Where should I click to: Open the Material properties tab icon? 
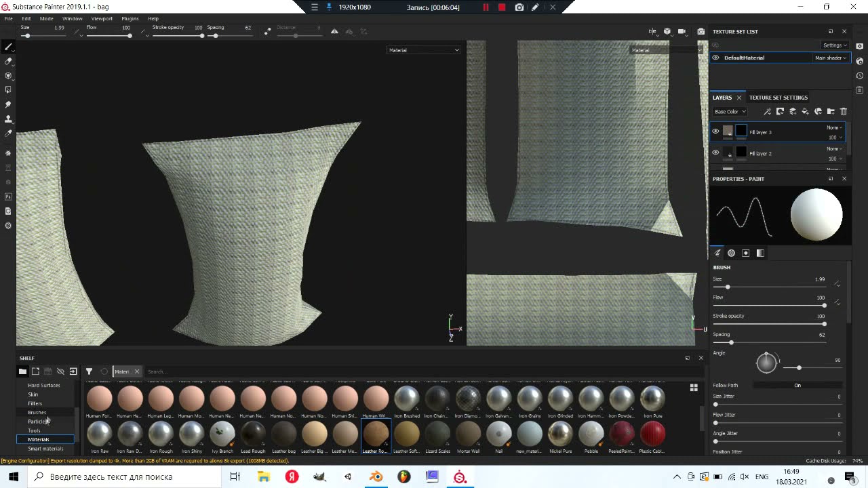point(760,253)
